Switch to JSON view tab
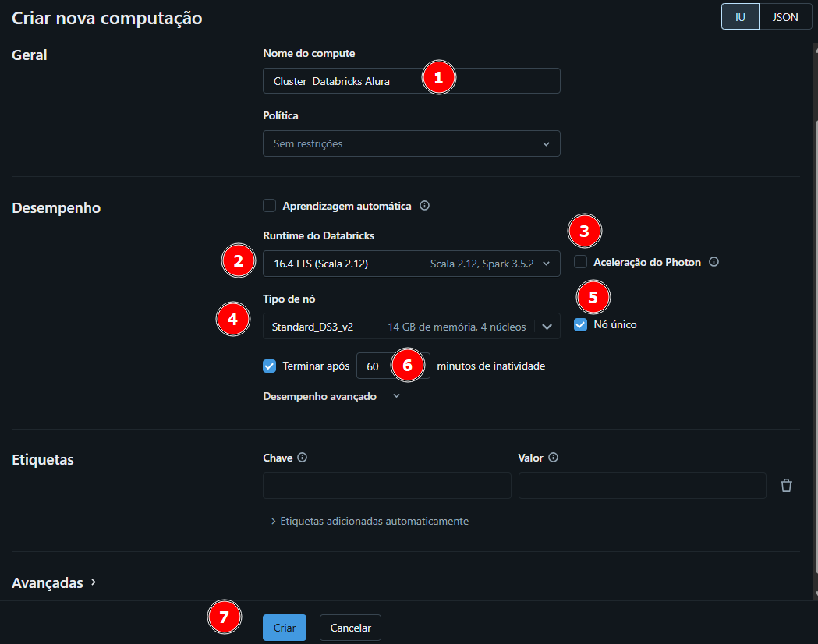The image size is (818, 644). (784, 17)
